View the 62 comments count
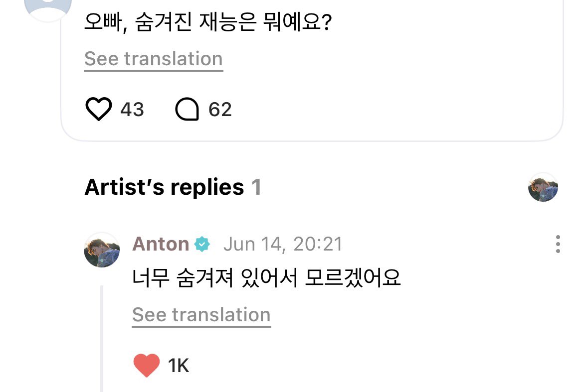Image resolution: width=588 pixels, height=392 pixels. point(220,110)
